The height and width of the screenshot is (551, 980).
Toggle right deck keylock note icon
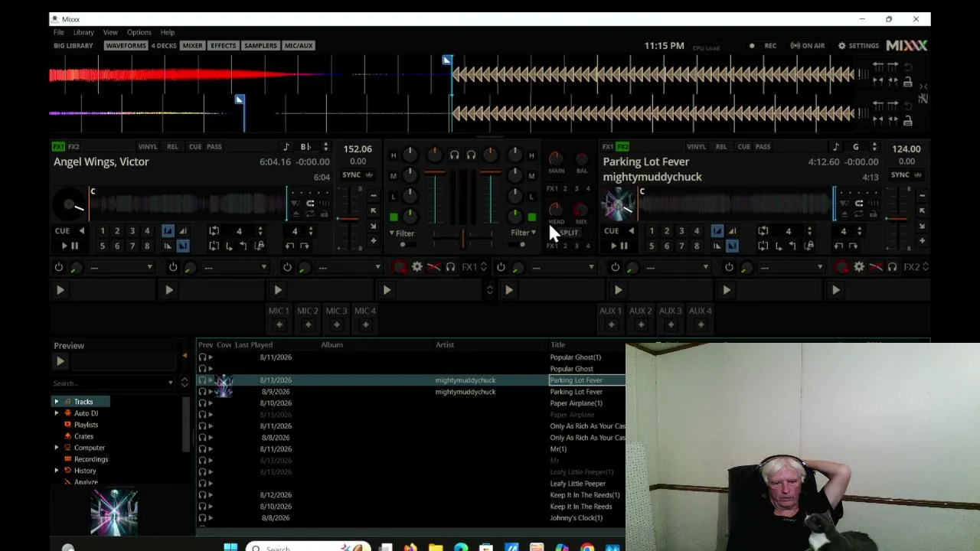(835, 147)
